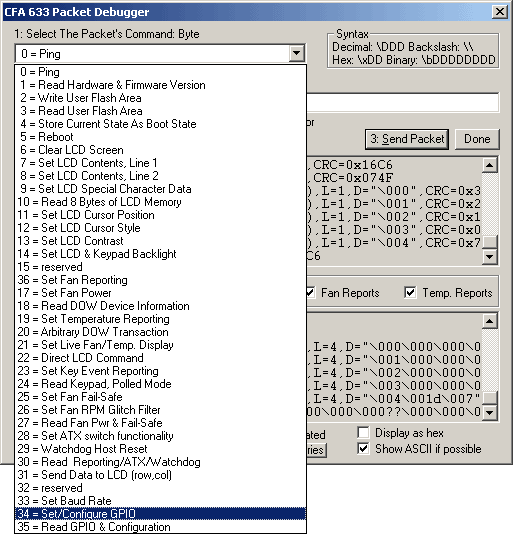Choose '1 = Read Hardware & Firmware Version'
Screen dimensions: 513x534
pyautogui.click(x=160, y=85)
